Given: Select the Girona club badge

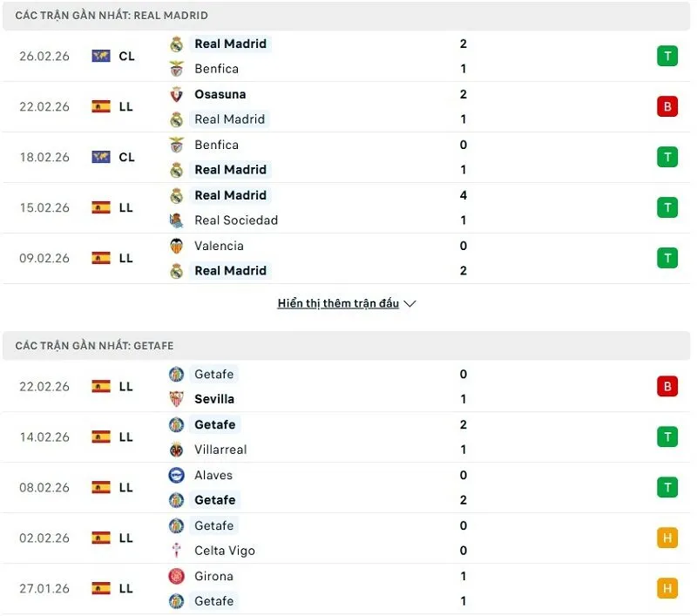Looking at the screenshot, I should pyautogui.click(x=177, y=576).
